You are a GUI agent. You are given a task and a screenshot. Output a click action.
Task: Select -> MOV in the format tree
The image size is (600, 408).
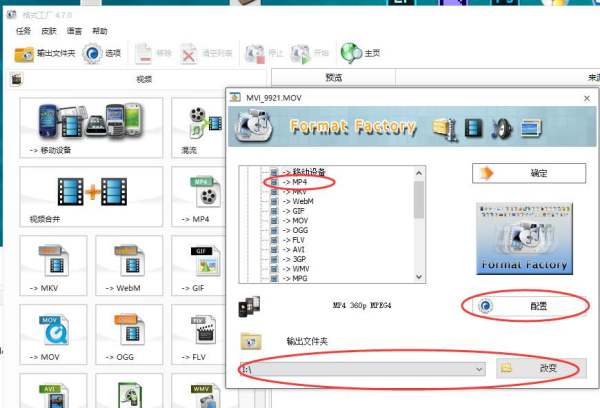[x=295, y=220]
